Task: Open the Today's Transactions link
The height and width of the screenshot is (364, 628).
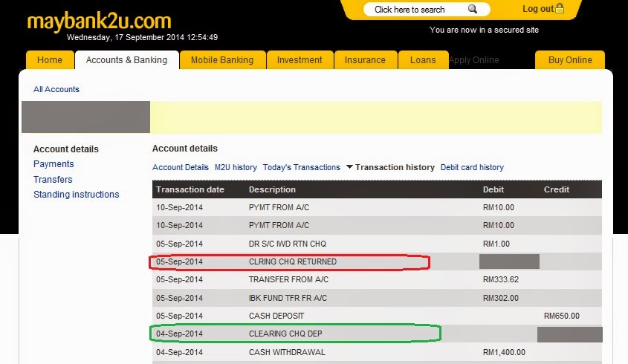Action: click(302, 167)
